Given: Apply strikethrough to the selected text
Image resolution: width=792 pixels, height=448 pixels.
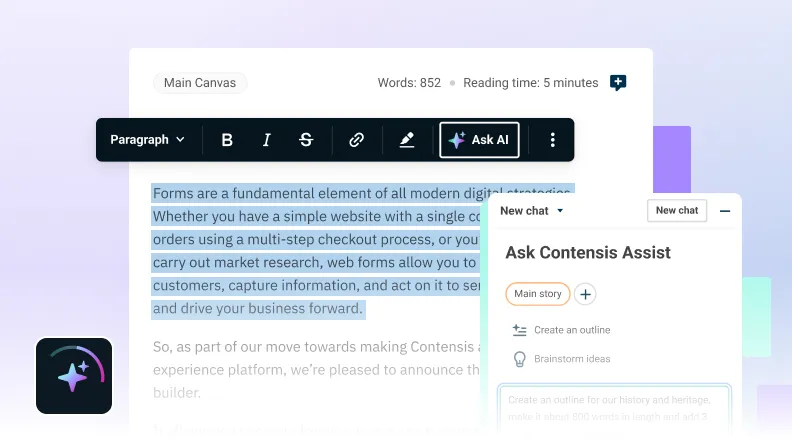Looking at the screenshot, I should (x=306, y=140).
